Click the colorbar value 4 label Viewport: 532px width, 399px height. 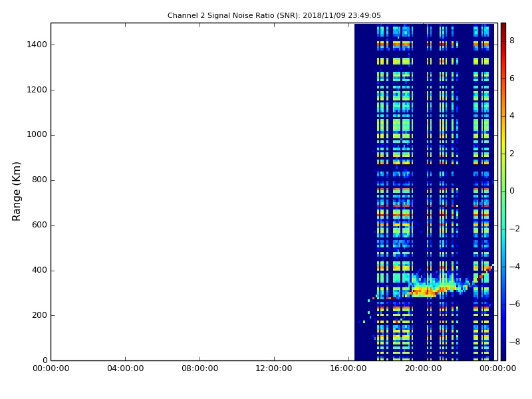[x=512, y=116]
